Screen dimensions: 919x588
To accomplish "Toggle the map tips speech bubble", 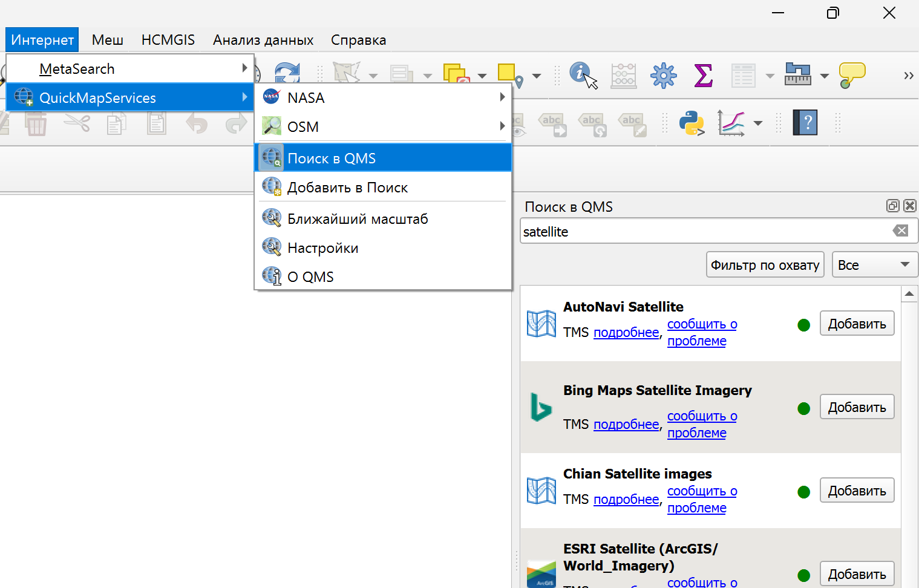I will tap(852, 75).
